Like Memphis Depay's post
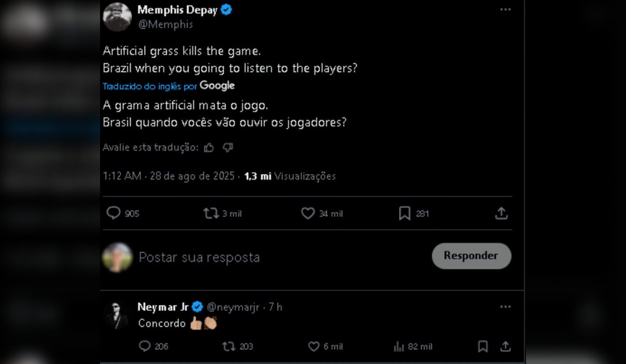This screenshot has height=364, width=626. (308, 213)
